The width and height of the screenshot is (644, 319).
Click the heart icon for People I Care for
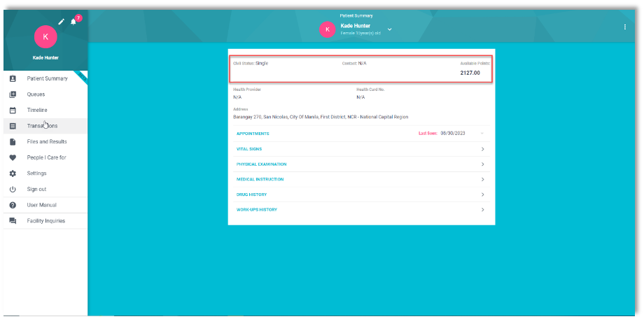coord(13,157)
